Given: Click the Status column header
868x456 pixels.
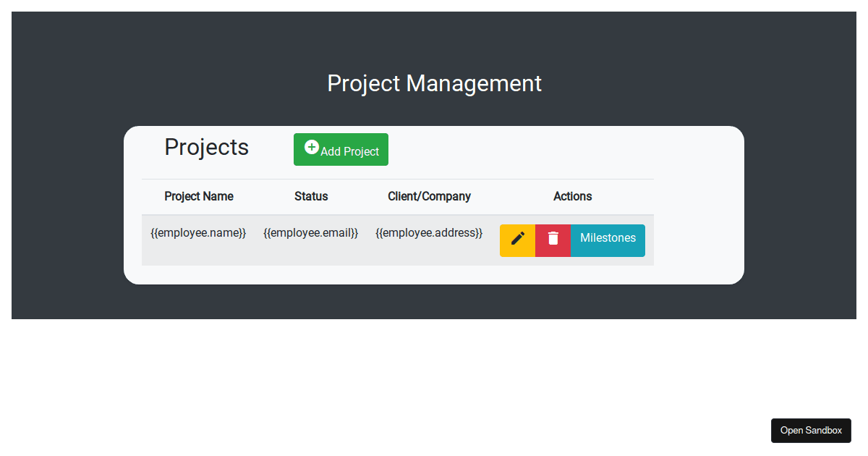Looking at the screenshot, I should pyautogui.click(x=311, y=196).
